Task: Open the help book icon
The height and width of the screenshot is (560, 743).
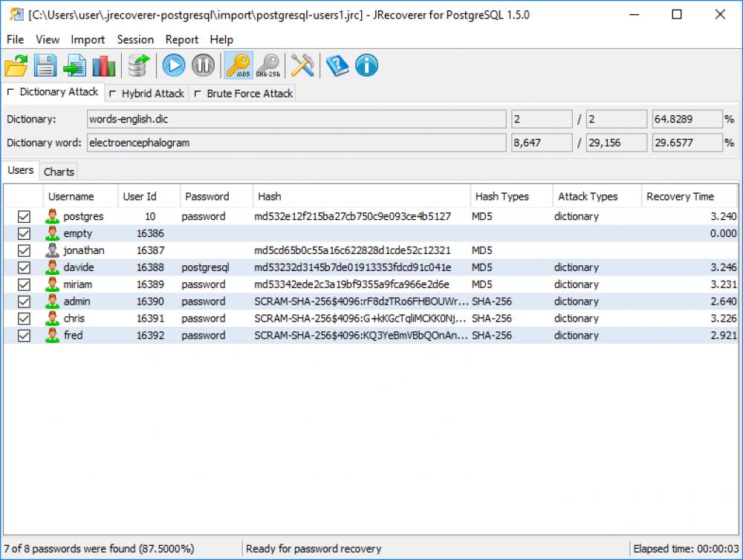Action: [x=337, y=65]
